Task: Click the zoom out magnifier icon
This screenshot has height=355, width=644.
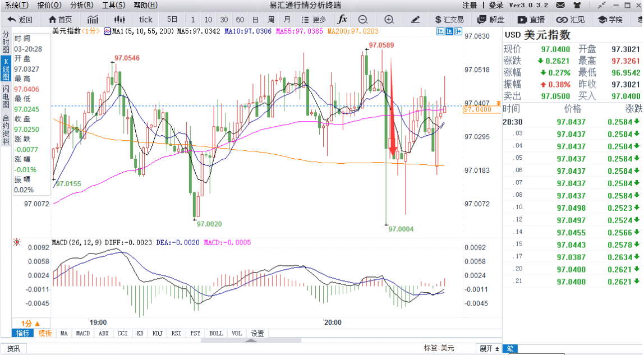Action: pyautogui.click(x=363, y=20)
